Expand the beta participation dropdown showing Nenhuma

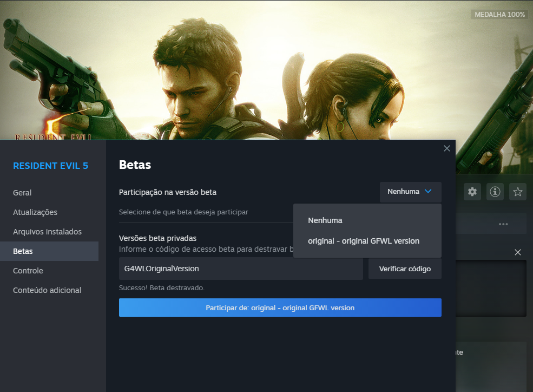tap(410, 192)
